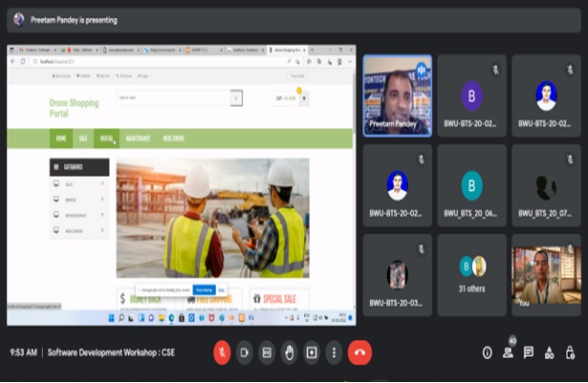Open the meeting details info icon

coord(487,352)
